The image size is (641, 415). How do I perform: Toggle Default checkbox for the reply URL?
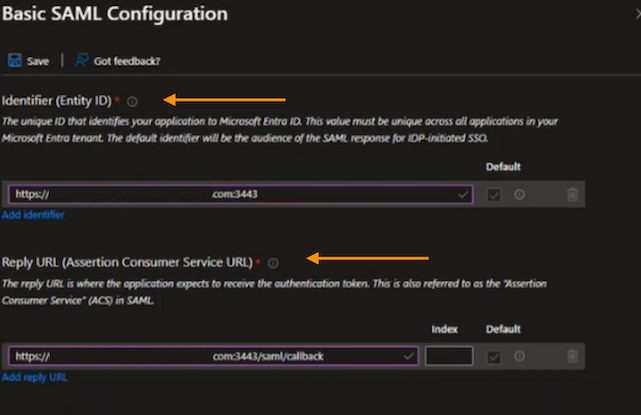pos(494,356)
